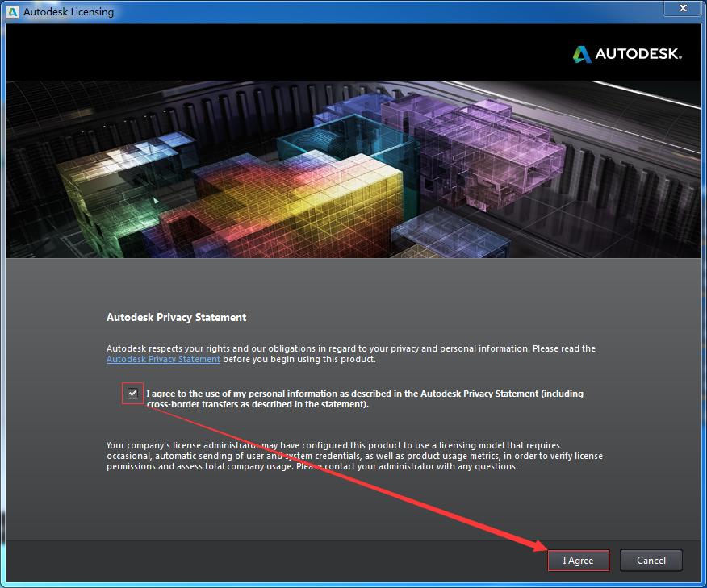Decline the licensing terms using Cancel
This screenshot has height=588, width=707.
(651, 560)
